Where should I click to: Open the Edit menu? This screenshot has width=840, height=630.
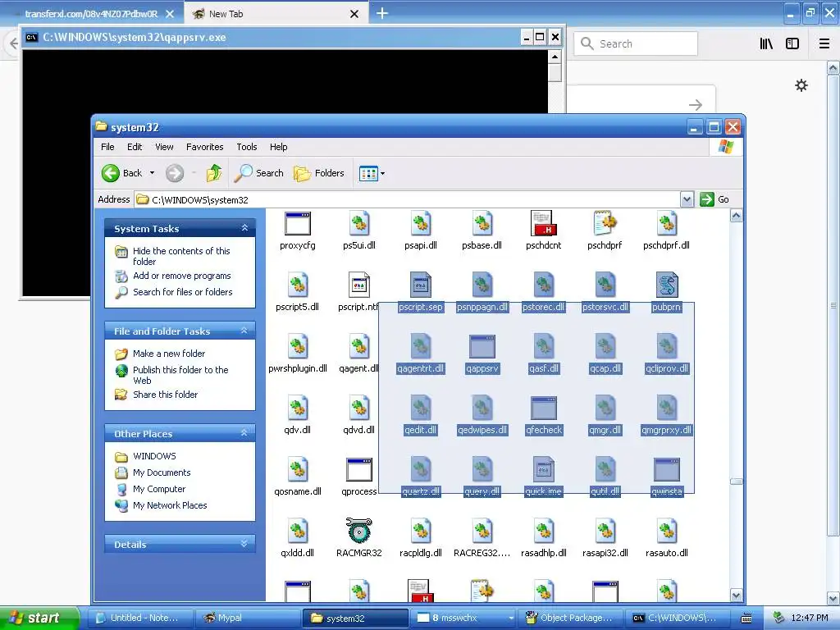point(135,147)
